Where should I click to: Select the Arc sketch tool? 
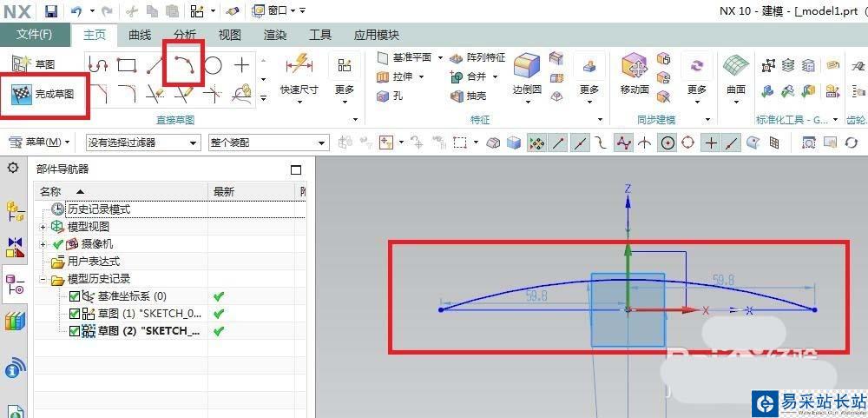(x=184, y=65)
